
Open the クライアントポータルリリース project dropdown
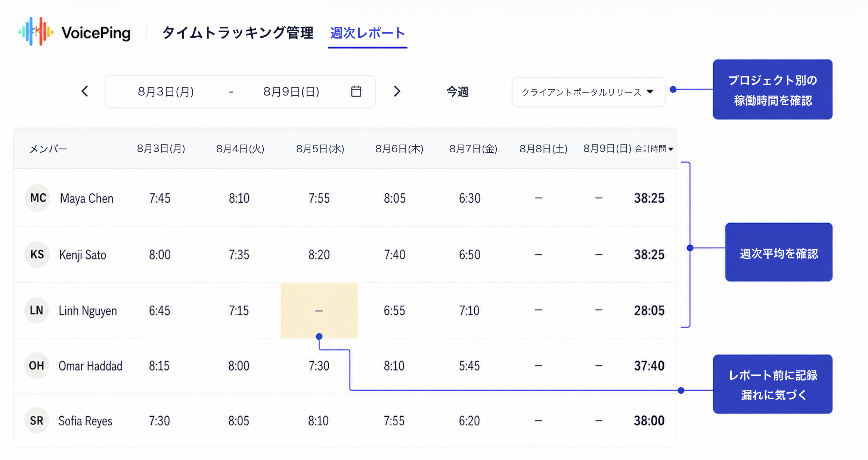click(588, 92)
